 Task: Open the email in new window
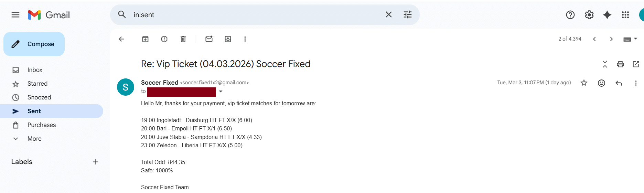pos(636,64)
